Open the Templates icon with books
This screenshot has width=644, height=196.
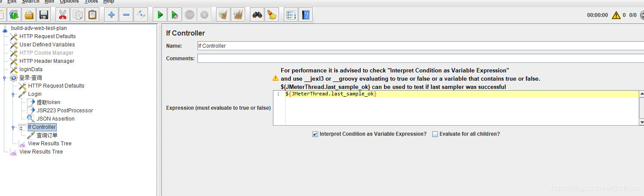point(14,15)
